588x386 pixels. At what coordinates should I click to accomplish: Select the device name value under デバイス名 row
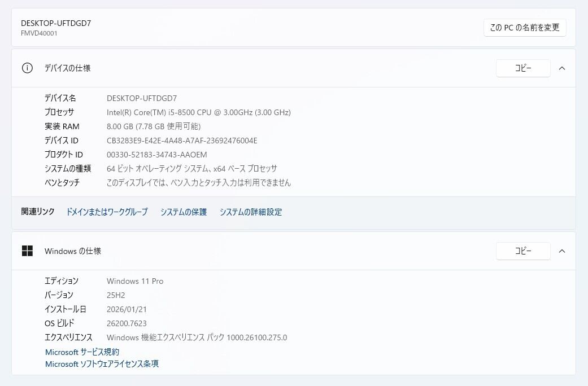pyautogui.click(x=142, y=98)
